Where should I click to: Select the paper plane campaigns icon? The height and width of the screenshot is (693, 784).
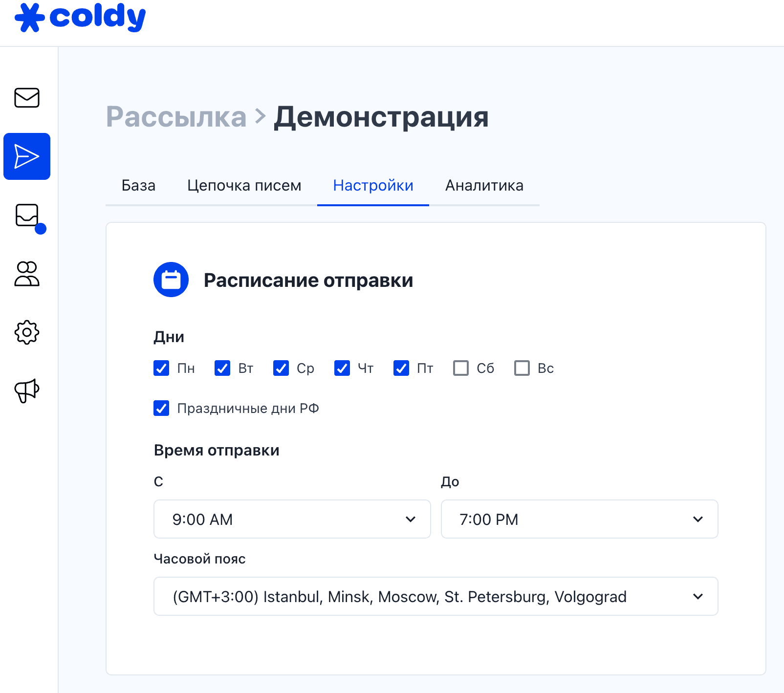(x=27, y=156)
